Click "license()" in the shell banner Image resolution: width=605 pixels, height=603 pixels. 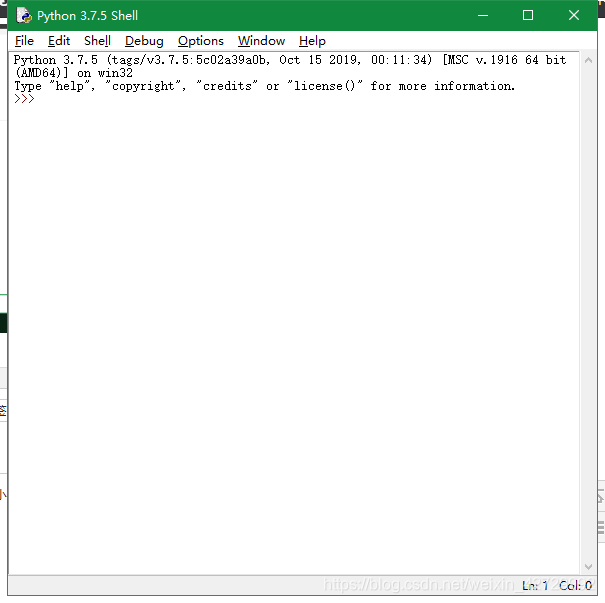324,86
